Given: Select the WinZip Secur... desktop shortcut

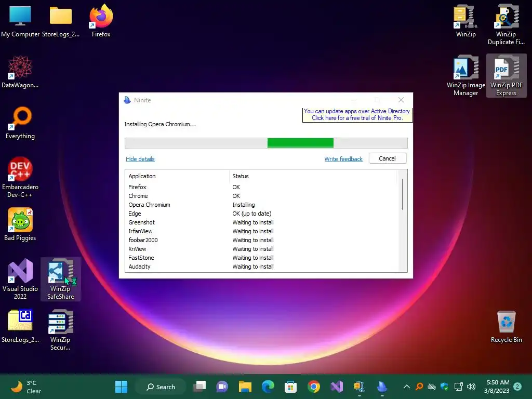Looking at the screenshot, I should click(x=61, y=330).
